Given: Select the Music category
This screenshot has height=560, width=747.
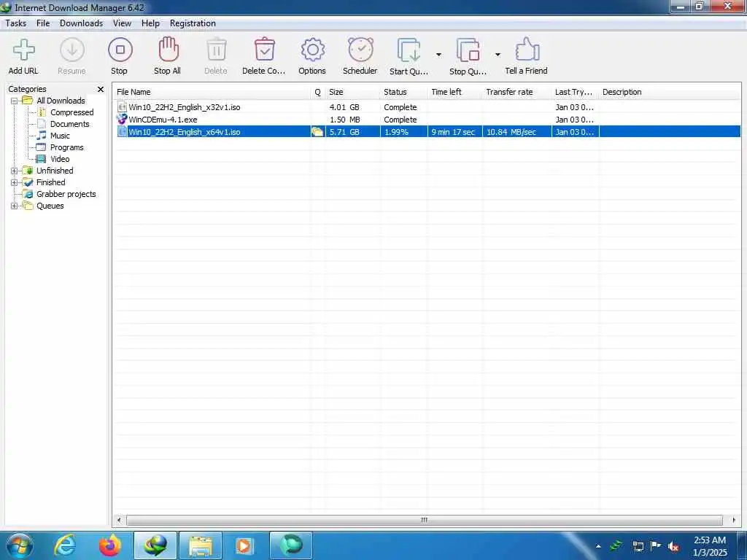Looking at the screenshot, I should point(60,136).
